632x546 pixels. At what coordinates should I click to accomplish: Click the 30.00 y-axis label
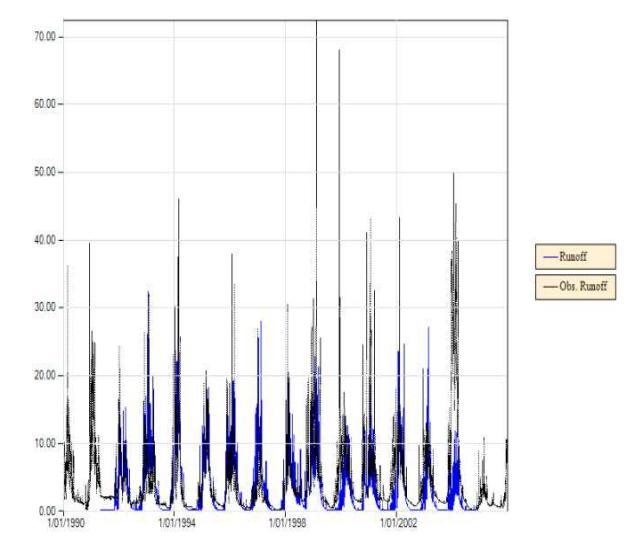pyautogui.click(x=45, y=307)
